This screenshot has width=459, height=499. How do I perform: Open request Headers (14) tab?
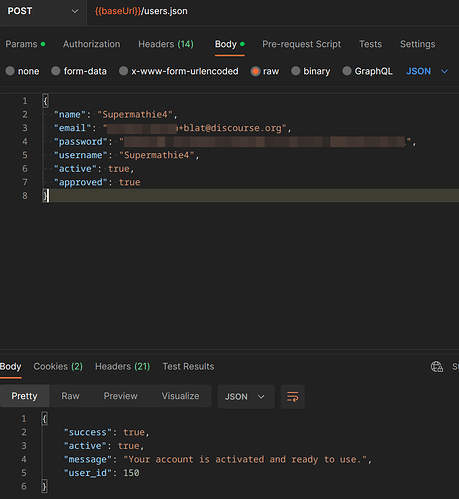(166, 44)
